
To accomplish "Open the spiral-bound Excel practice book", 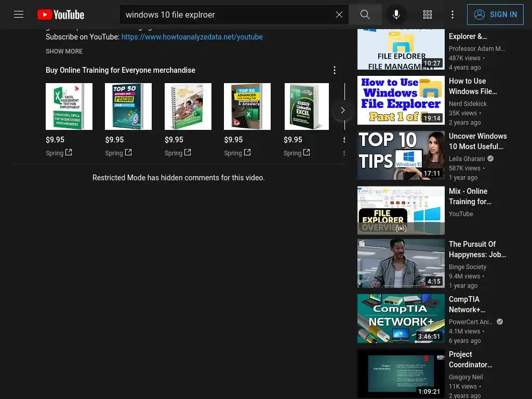I will tap(188, 107).
